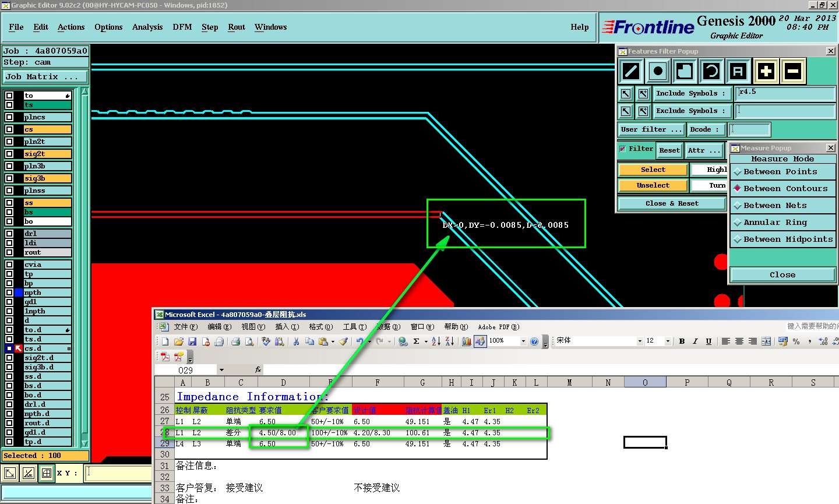Select Between Nets measure mode
This screenshot has width=839, height=504.
(x=782, y=206)
